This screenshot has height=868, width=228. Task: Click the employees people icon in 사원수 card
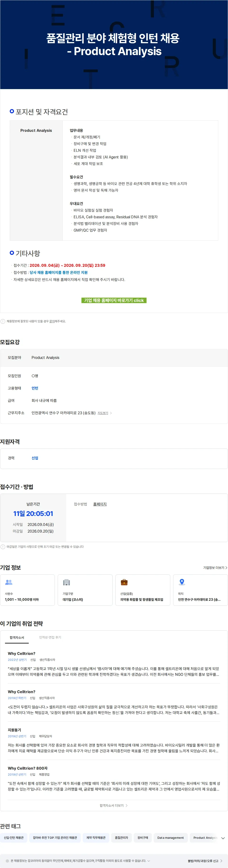(9, 582)
